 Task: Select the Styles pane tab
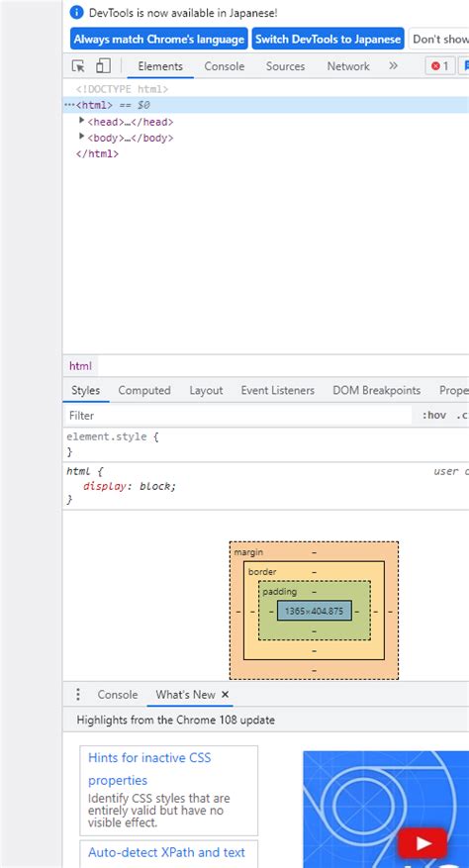pos(86,390)
